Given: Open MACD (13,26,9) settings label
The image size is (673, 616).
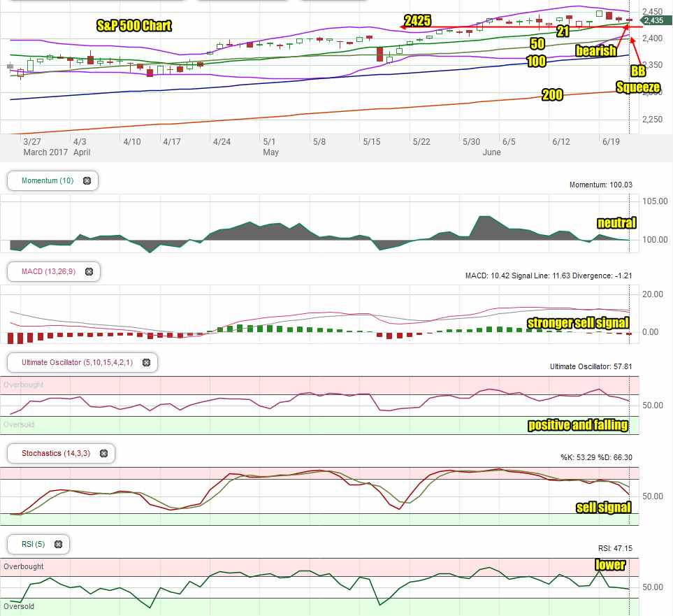Looking at the screenshot, I should [48, 271].
